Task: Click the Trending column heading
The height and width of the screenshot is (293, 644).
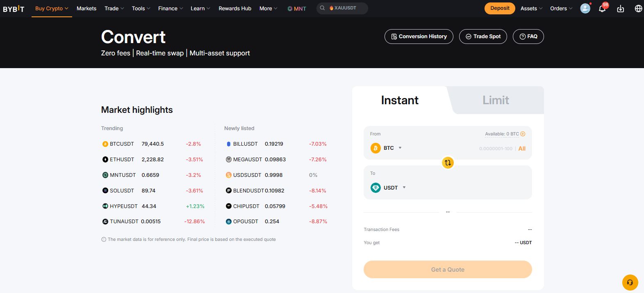Action: coord(112,128)
